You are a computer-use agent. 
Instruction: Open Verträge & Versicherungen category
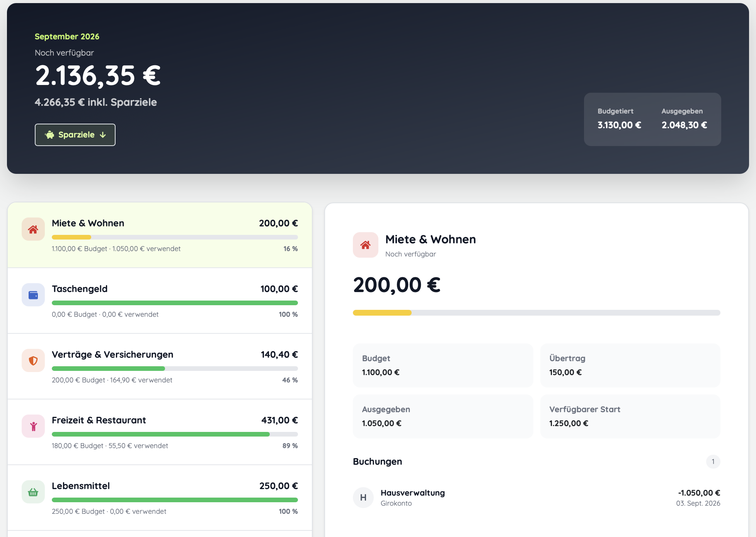point(160,366)
